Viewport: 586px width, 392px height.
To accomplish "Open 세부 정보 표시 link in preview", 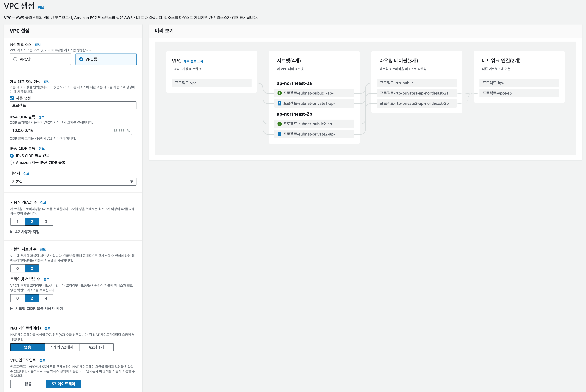I will [193, 61].
